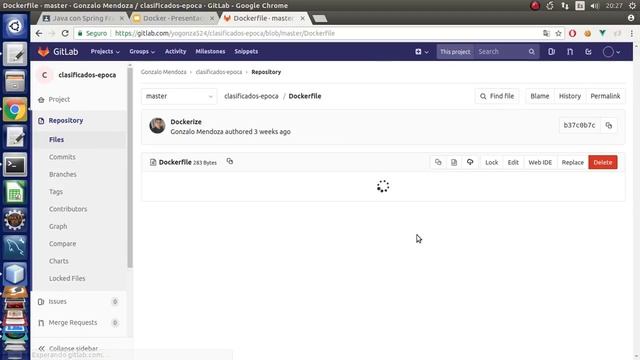Viewport: 640px width, 360px height.
Task: Open a new browser tab
Action: coord(320,19)
